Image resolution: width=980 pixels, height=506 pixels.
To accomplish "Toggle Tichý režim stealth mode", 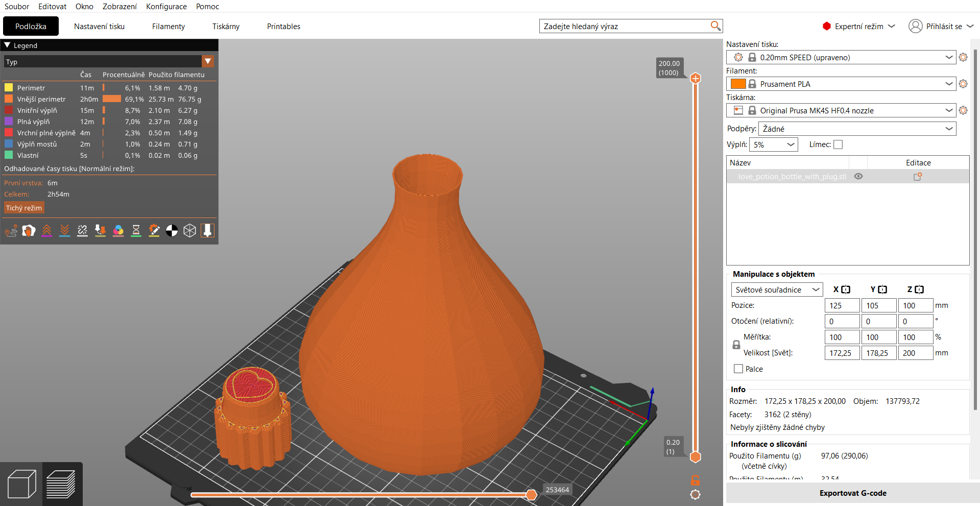I will [x=24, y=208].
